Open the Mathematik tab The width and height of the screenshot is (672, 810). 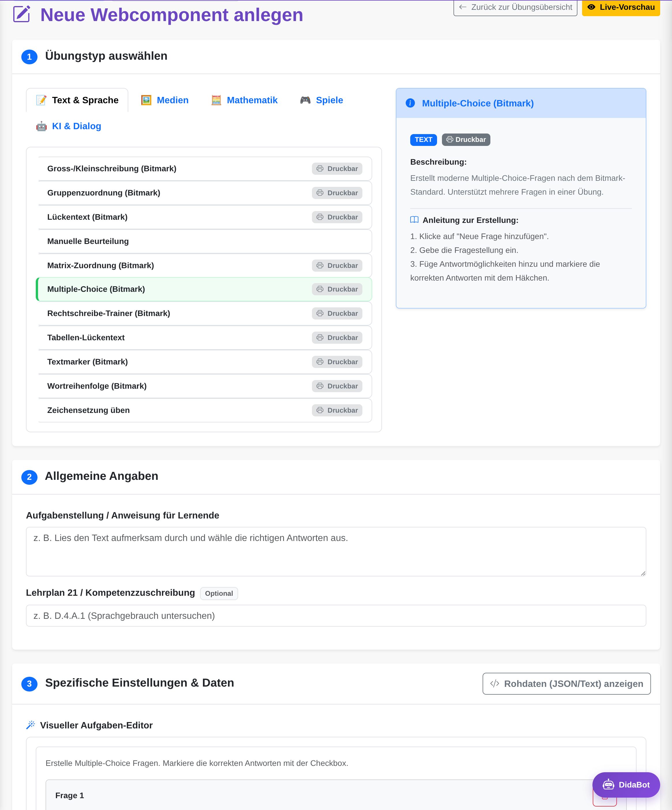click(x=244, y=100)
